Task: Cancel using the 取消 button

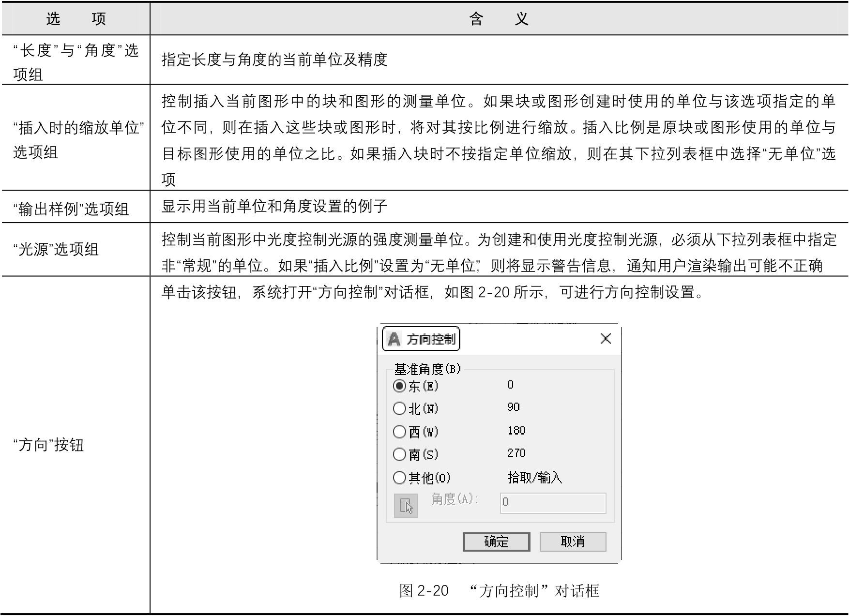Action: [x=573, y=542]
